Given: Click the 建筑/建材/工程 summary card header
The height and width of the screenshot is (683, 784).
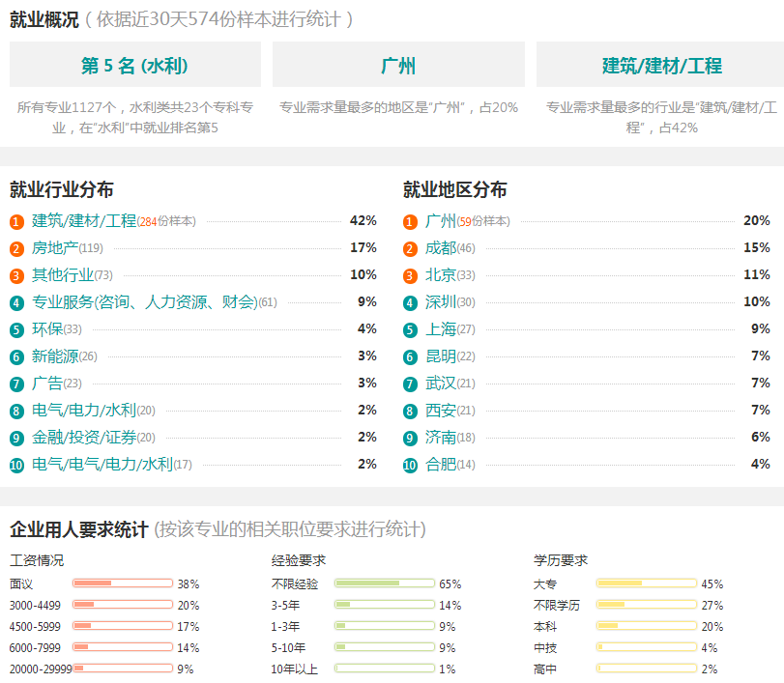Looking at the screenshot, I should coord(660,65).
